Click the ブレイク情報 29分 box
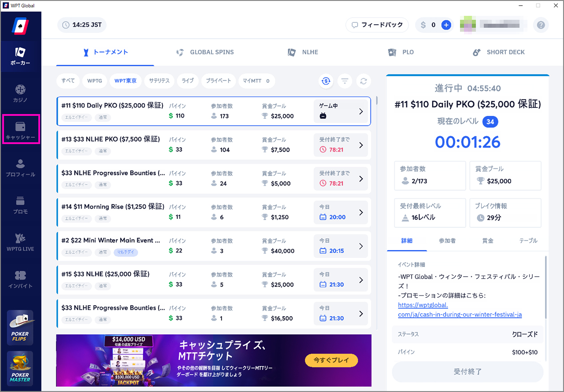 (x=505, y=213)
